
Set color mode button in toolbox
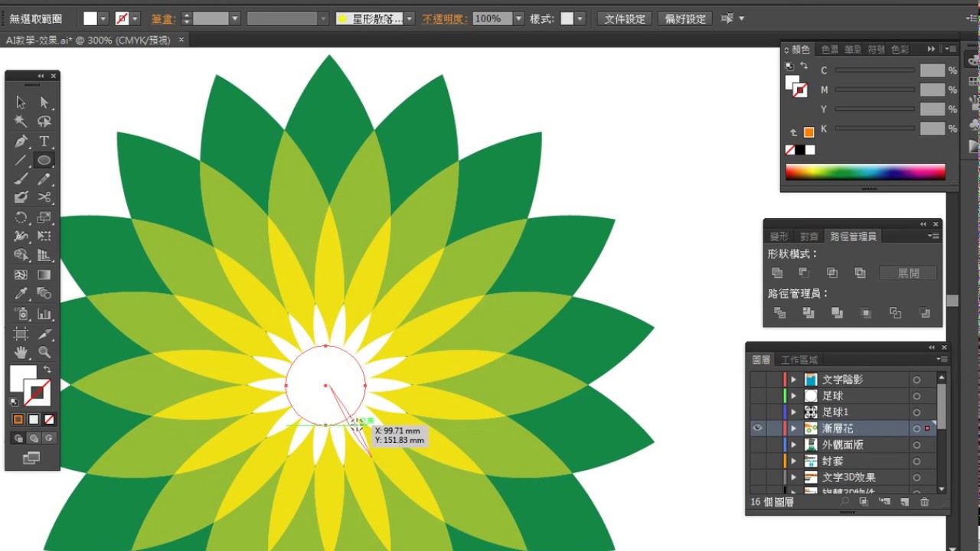(x=18, y=419)
